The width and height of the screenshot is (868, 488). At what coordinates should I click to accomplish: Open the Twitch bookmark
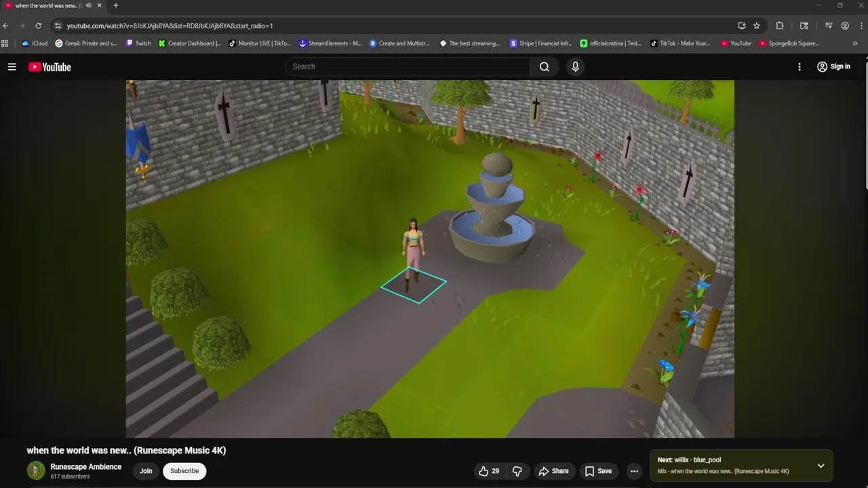point(138,43)
